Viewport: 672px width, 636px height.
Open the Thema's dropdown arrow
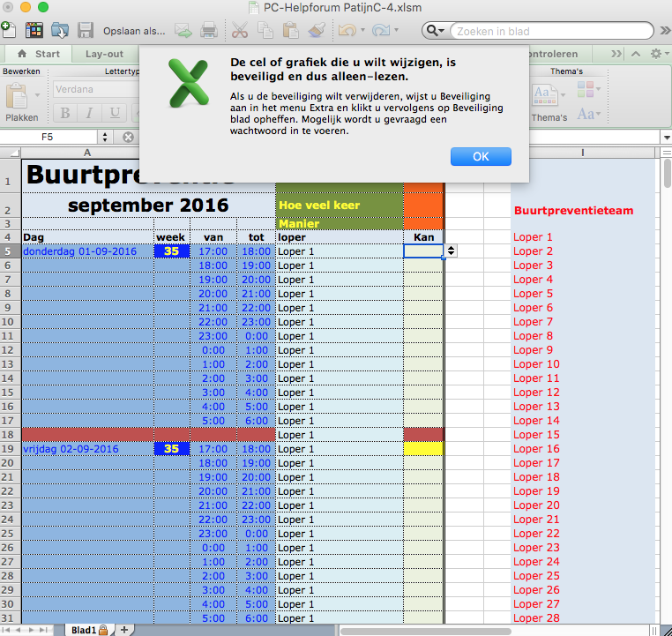tap(564, 94)
